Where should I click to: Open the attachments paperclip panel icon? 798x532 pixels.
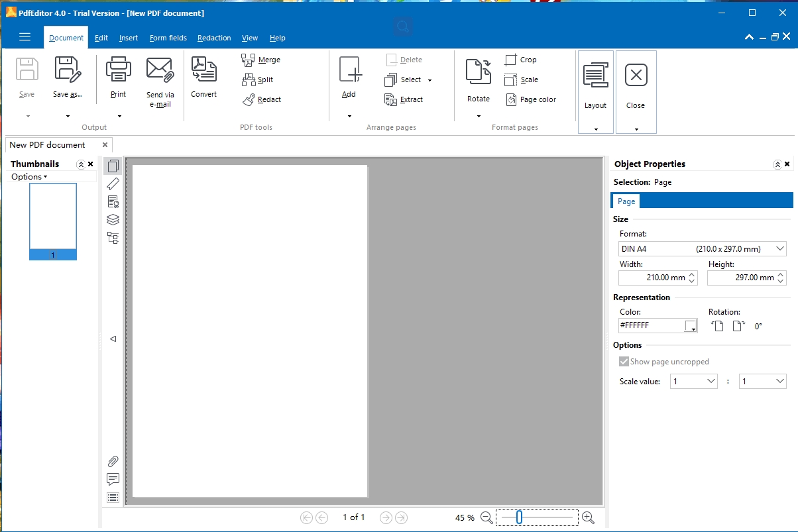113,462
